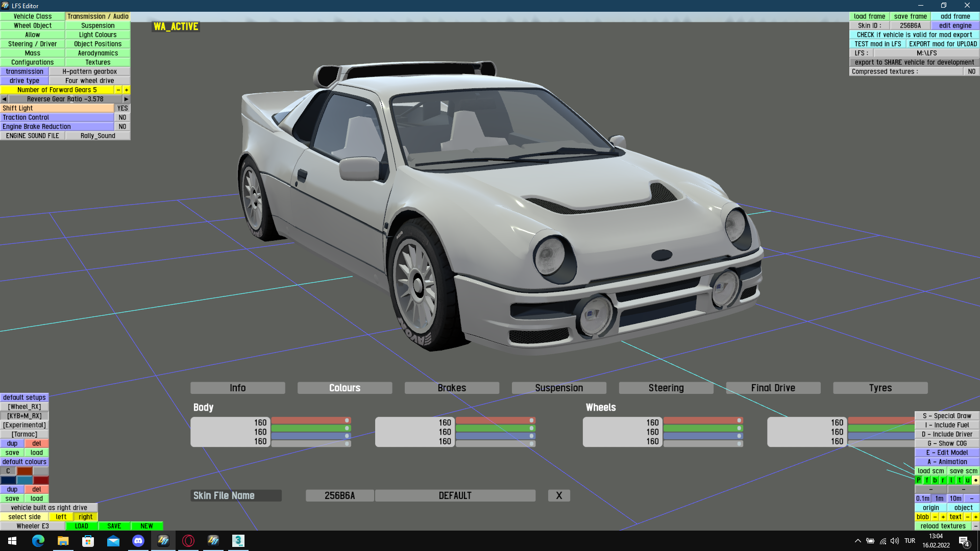The image size is (980, 551).
Task: Open Discord from the taskbar
Action: [x=138, y=541]
